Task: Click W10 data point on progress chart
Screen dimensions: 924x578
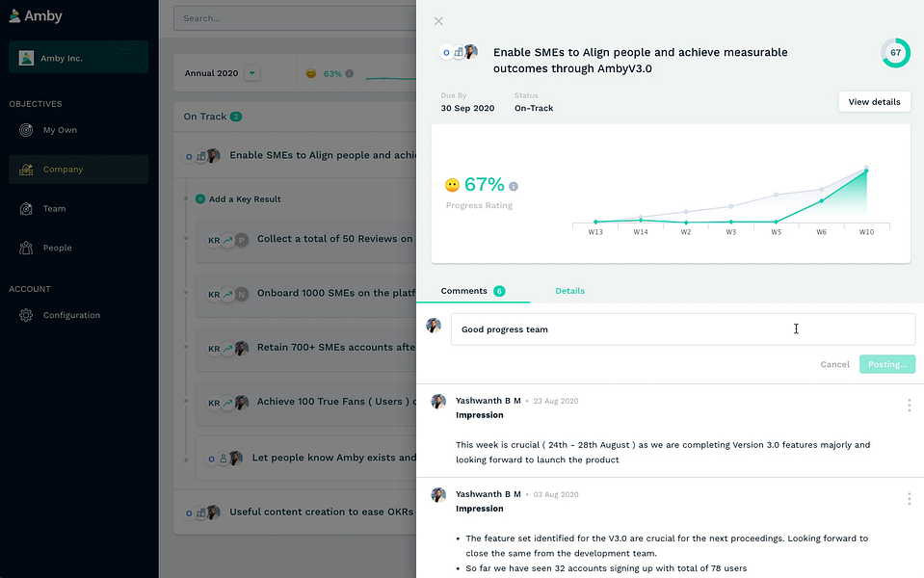Action: point(866,171)
